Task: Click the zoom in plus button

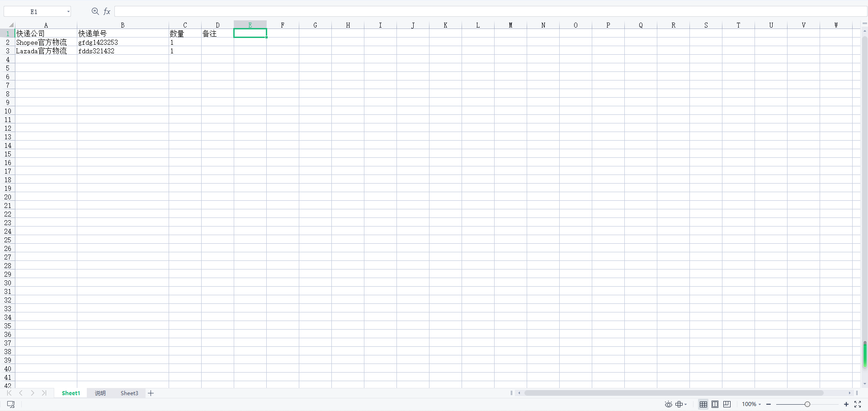Action: point(846,404)
